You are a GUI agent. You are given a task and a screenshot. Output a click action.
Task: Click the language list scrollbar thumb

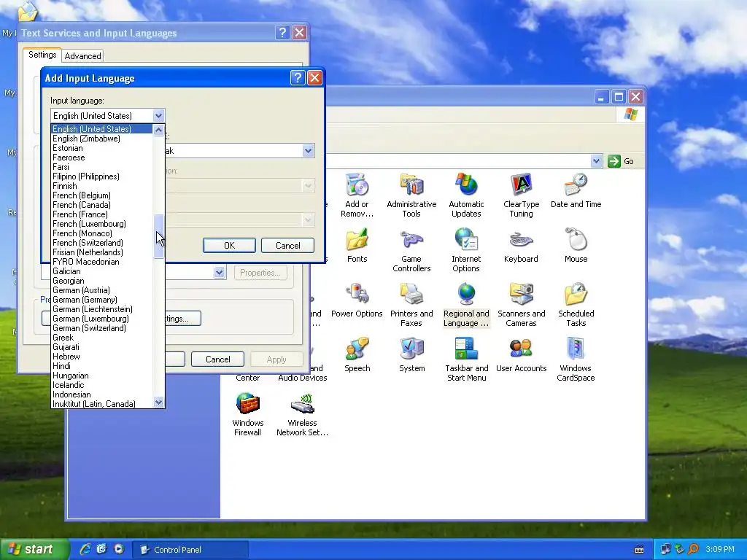click(x=158, y=237)
